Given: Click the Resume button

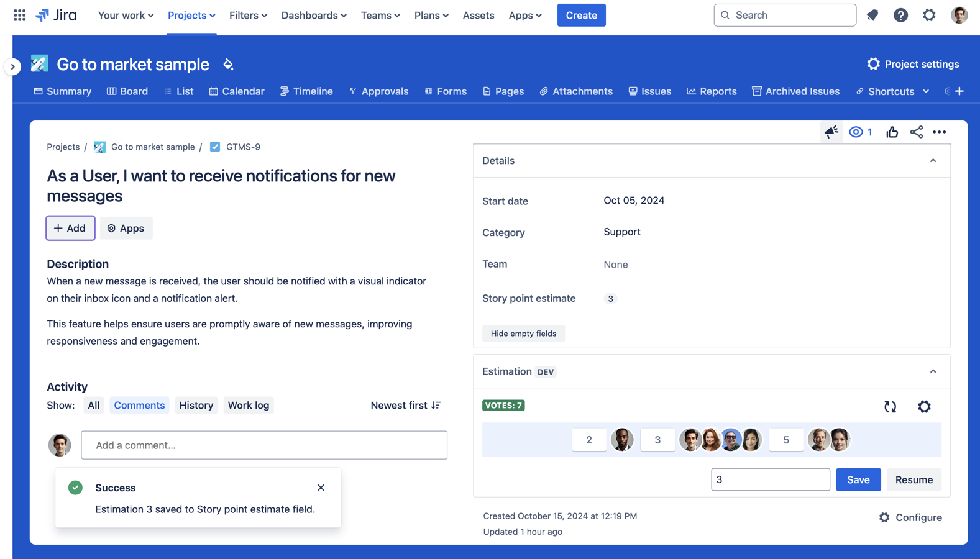Looking at the screenshot, I should [x=914, y=479].
